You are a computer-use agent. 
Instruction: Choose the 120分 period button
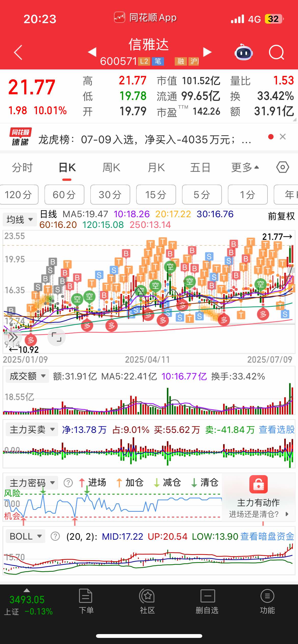[19, 195]
